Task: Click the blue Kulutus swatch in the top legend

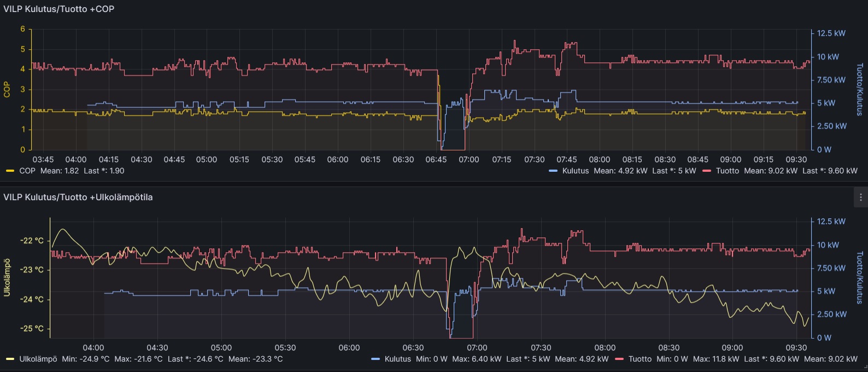Action: (x=553, y=171)
